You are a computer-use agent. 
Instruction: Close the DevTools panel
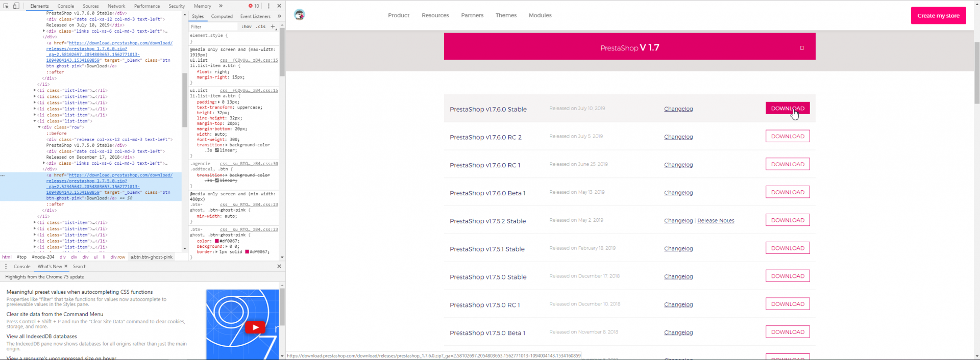[279, 6]
